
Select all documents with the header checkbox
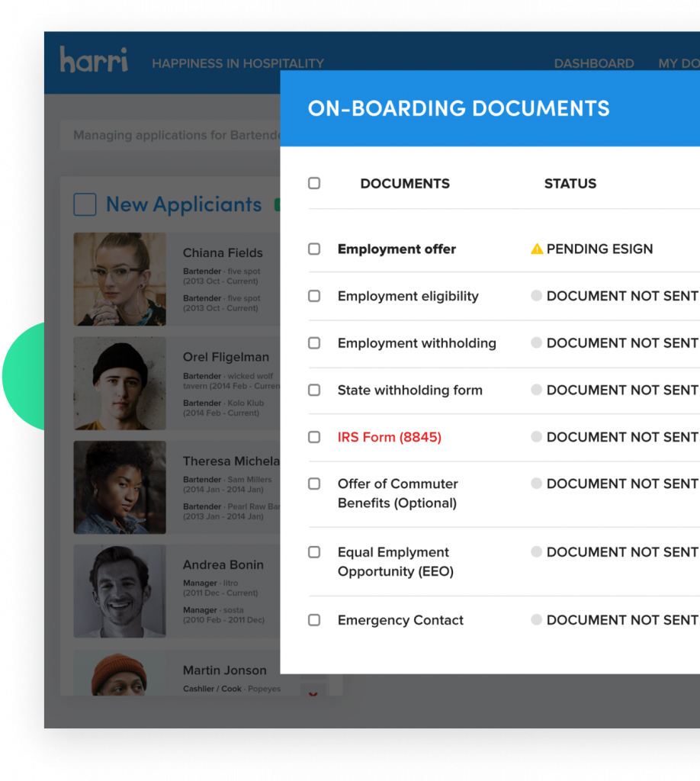(x=314, y=183)
